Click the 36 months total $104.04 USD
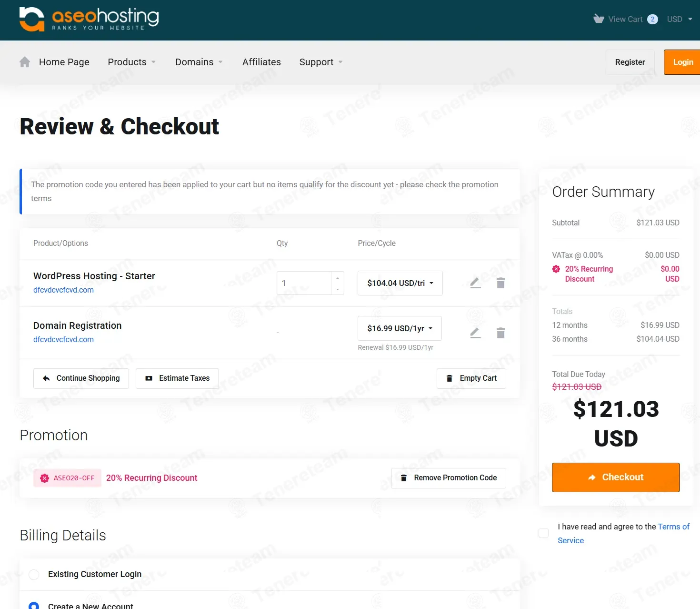The height and width of the screenshot is (609, 700). pos(658,339)
